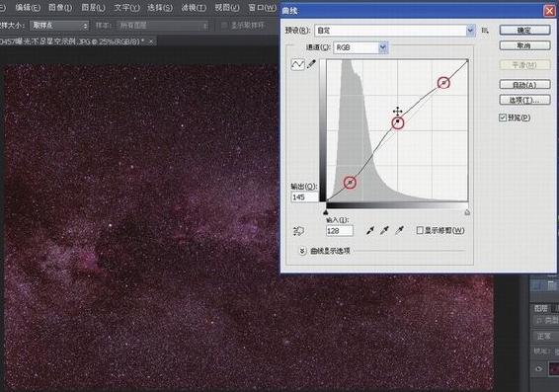Select the middle curve control point

[x=397, y=123]
